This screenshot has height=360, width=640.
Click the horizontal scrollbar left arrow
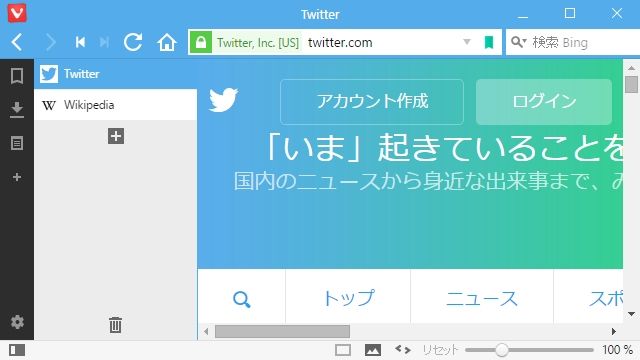click(x=206, y=331)
